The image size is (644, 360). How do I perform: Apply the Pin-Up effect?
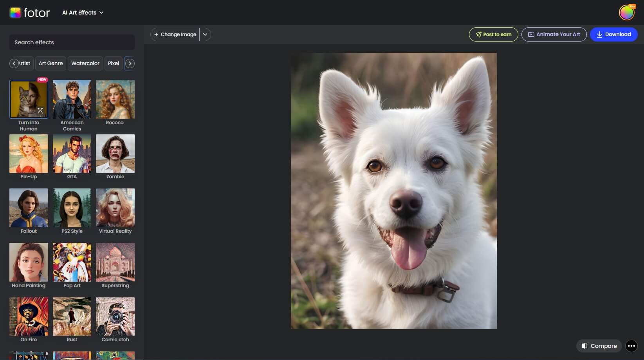29,154
